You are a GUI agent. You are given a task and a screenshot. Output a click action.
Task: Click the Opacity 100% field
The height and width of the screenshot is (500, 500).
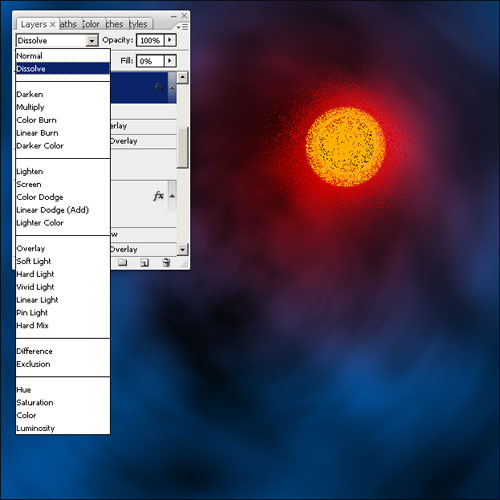tap(150, 40)
